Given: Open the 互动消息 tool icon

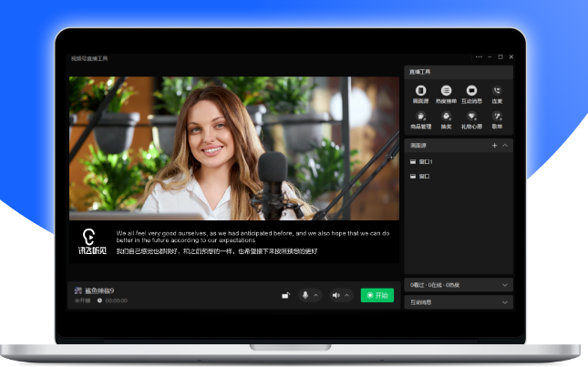Looking at the screenshot, I should 471,92.
